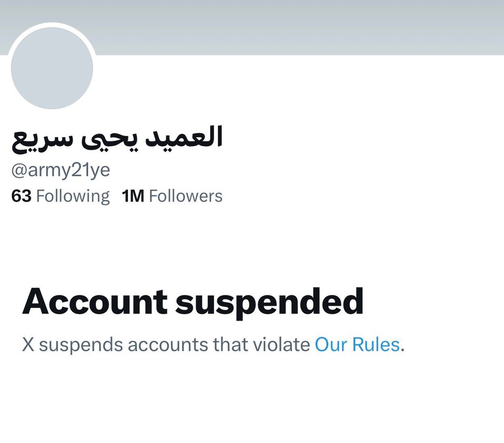Click the text 'X suspends accounts that violate'
Screen dimensions: 504x443
coord(166,345)
